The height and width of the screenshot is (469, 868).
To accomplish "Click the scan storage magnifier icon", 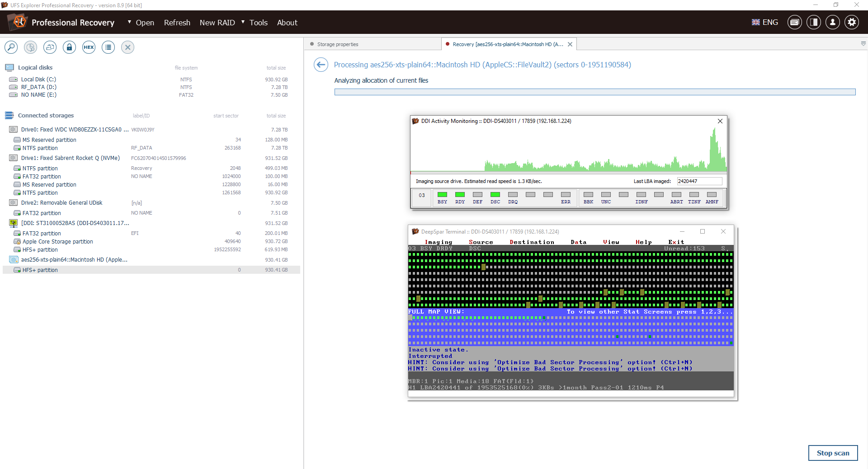I will (11, 47).
